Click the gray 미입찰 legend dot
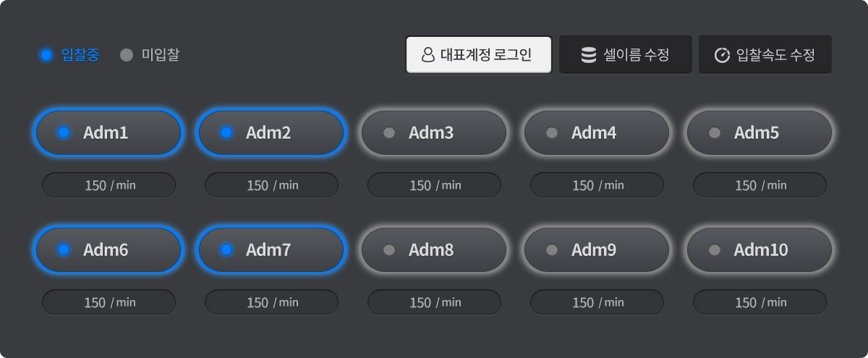The width and height of the screenshot is (868, 358). [x=127, y=55]
